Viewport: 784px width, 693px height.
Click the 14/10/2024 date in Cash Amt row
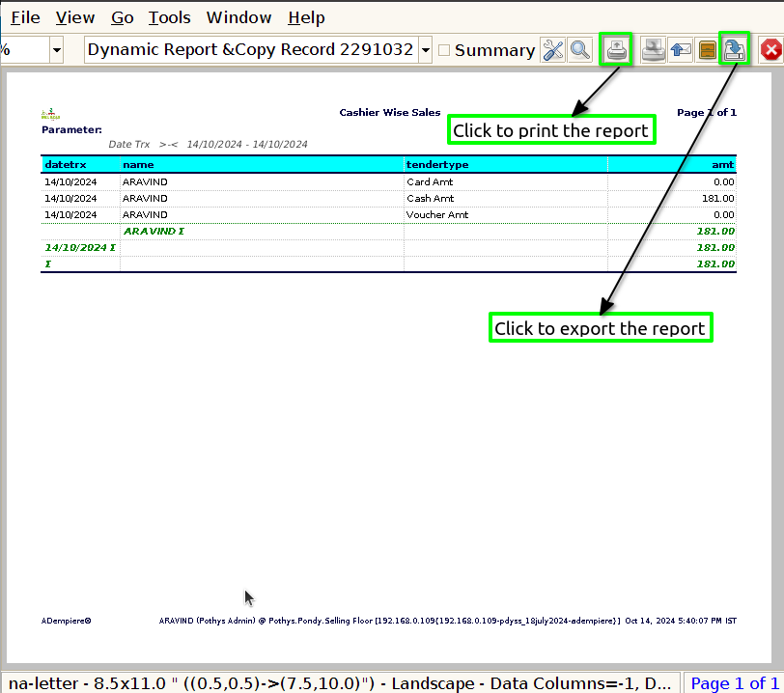point(70,199)
